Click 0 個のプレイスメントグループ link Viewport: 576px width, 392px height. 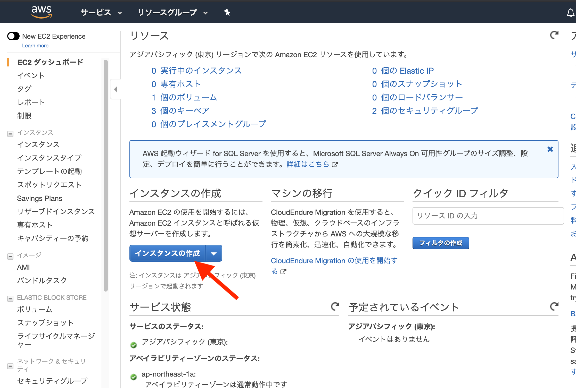pos(209,124)
